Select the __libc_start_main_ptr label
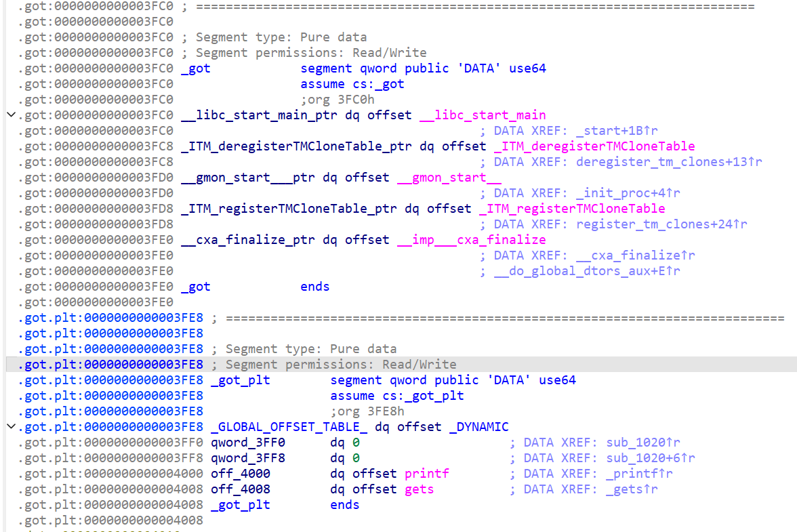The width and height of the screenshot is (797, 532). coord(259,115)
